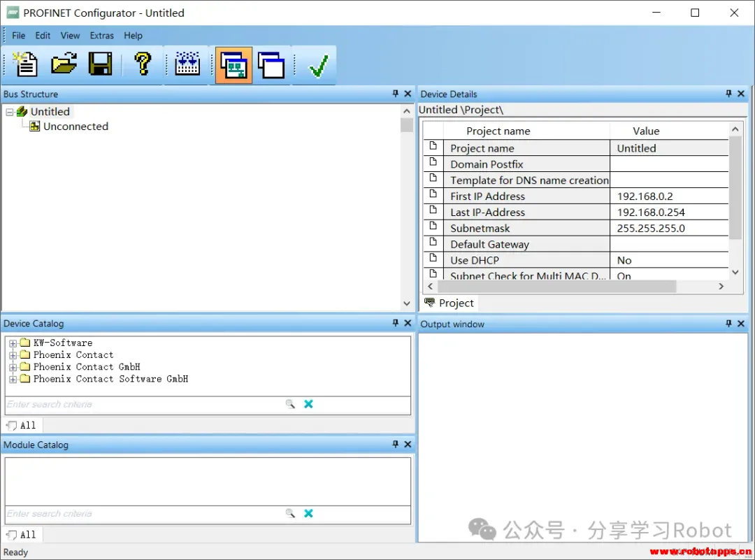Collapse the Untitled tree node
The image size is (755, 560).
click(x=10, y=112)
